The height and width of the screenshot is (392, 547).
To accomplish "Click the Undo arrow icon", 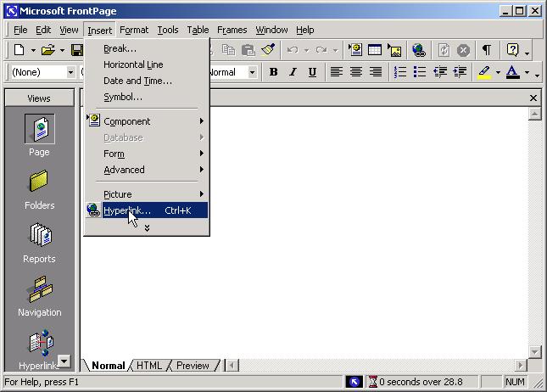I will coord(293,50).
